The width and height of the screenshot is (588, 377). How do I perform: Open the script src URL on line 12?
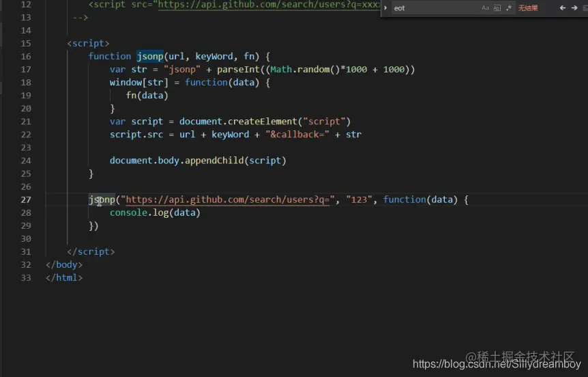click(x=269, y=5)
